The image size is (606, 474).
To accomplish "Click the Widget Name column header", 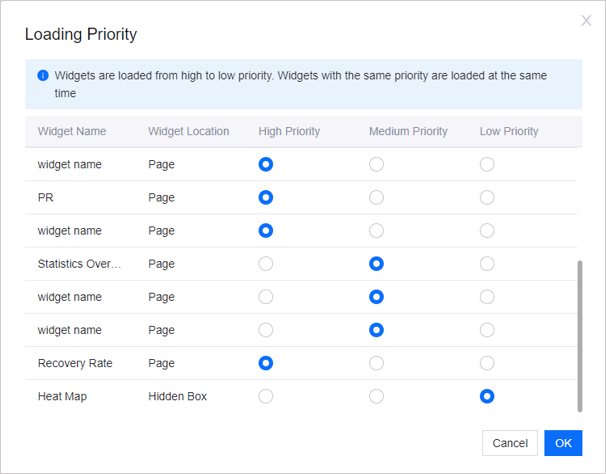I will click(x=72, y=131).
